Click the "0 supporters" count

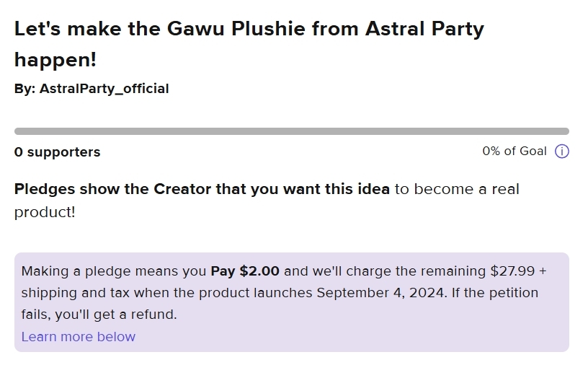tap(58, 152)
